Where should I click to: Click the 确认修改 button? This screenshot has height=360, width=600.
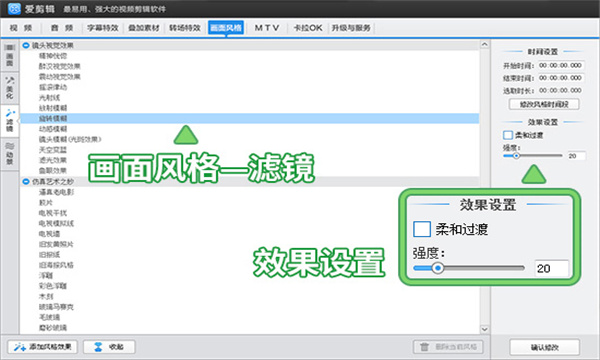coord(545,347)
